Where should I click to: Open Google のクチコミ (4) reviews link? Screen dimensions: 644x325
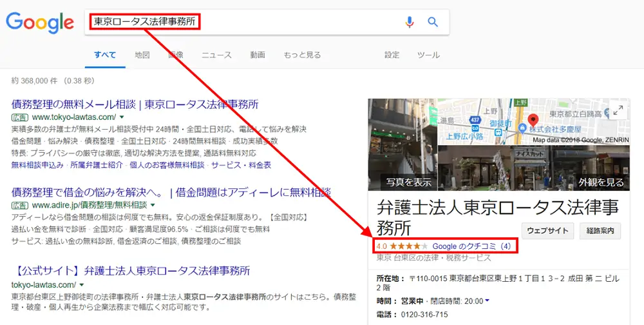[x=472, y=246]
